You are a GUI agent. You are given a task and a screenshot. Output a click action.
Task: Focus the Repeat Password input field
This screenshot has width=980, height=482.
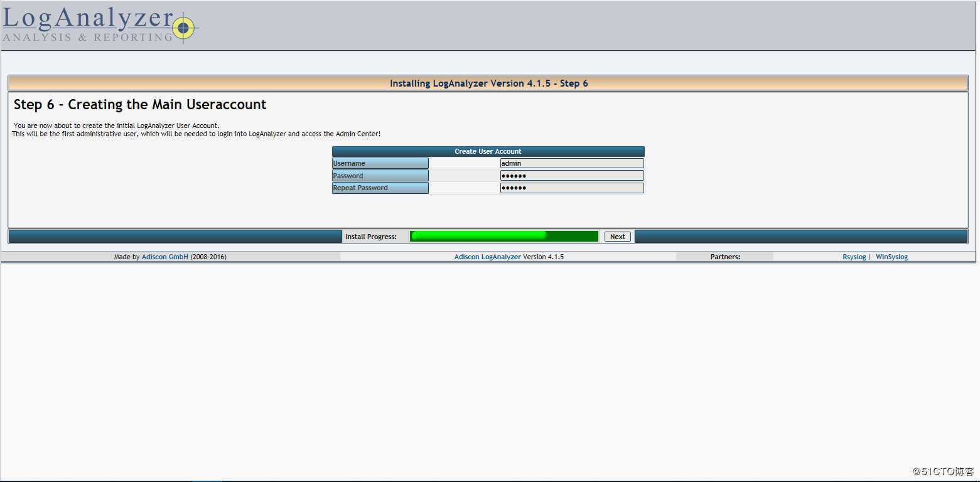pos(572,188)
